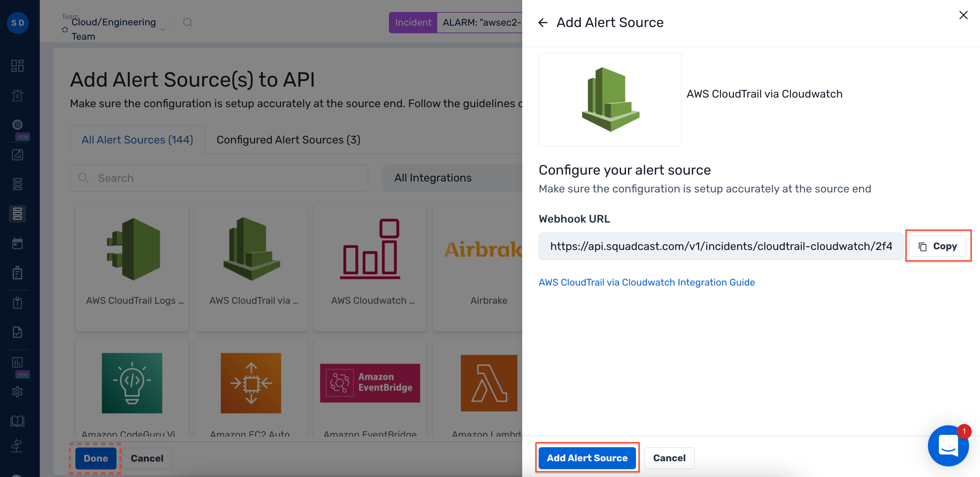Cancel in the Add Alert Source panel
The image size is (980, 477).
click(x=669, y=458)
